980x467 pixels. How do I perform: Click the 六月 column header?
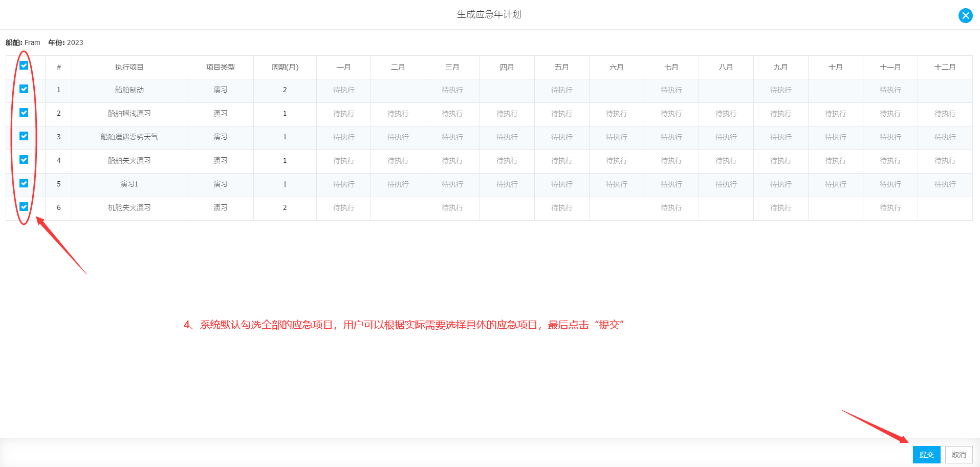coord(617,67)
